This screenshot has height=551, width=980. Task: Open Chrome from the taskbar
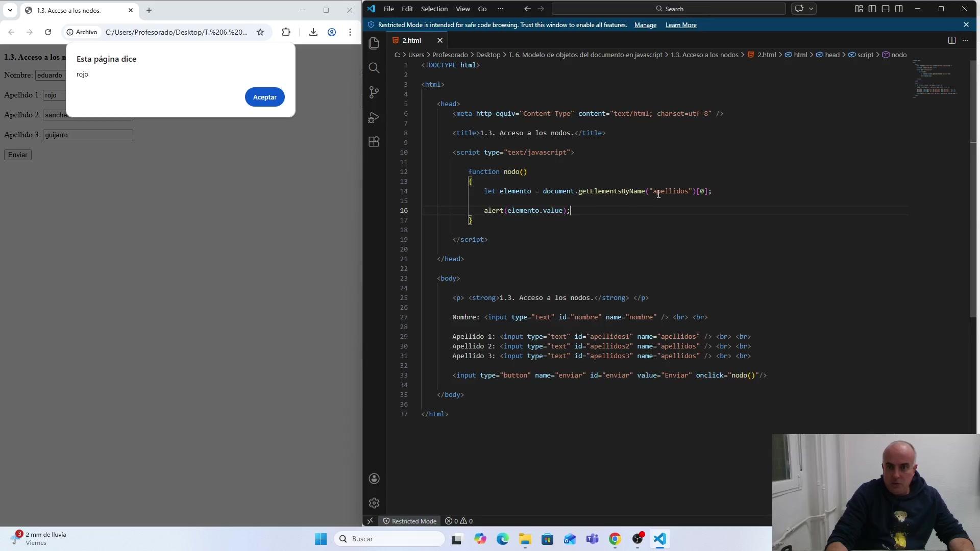point(615,539)
